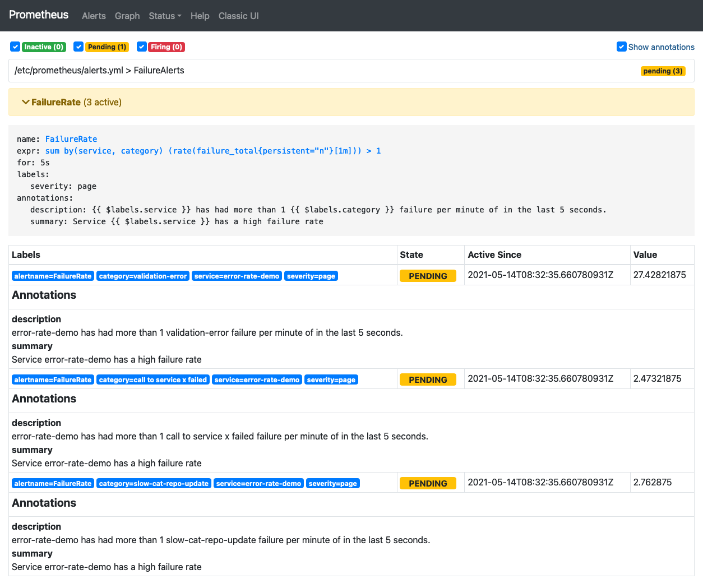Switch to the Classic UI
The height and width of the screenshot is (588, 703).
(238, 16)
